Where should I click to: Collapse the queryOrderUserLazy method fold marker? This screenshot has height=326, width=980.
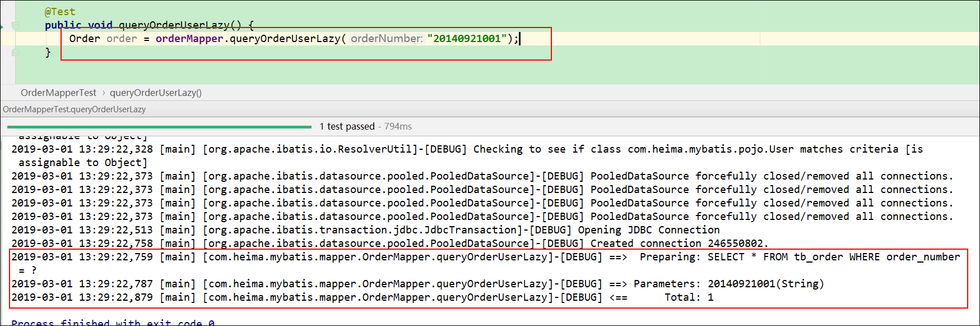16,25
